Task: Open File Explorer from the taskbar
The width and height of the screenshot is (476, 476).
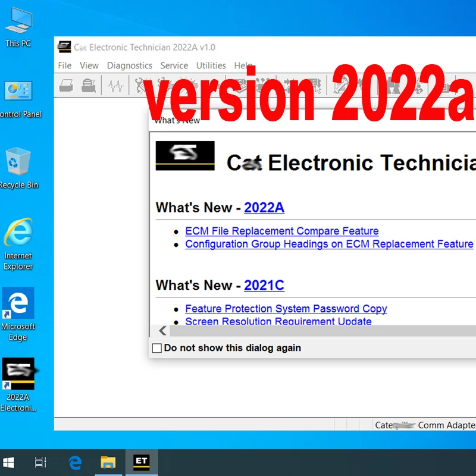Action: [x=108, y=463]
